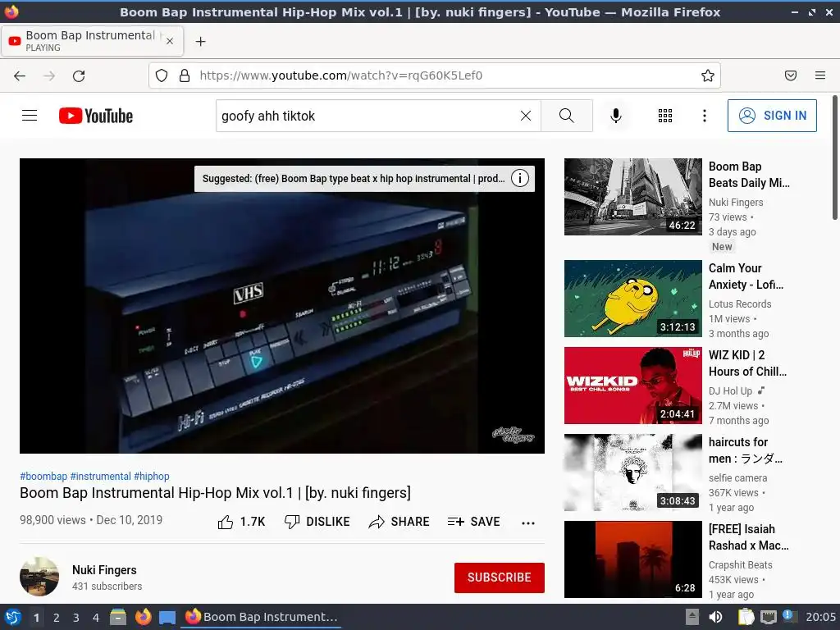This screenshot has height=630, width=840.
Task: Reload the page with refresh icon
Action: pyautogui.click(x=79, y=75)
